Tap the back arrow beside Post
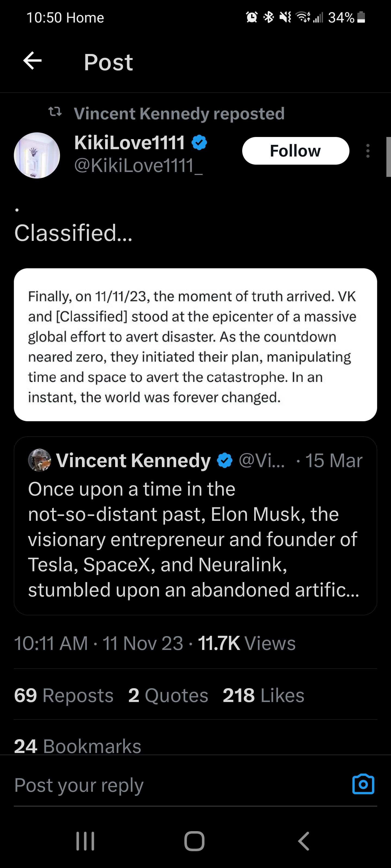This screenshot has width=391, height=868. [x=32, y=61]
